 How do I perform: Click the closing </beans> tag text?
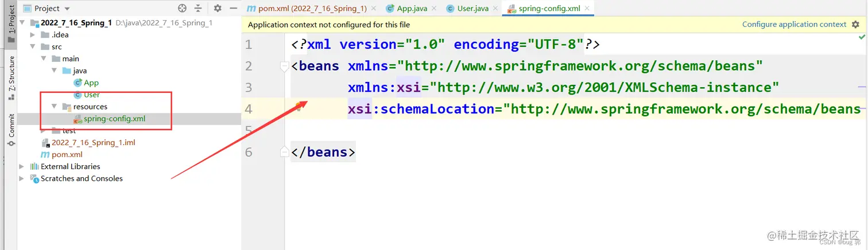click(323, 152)
